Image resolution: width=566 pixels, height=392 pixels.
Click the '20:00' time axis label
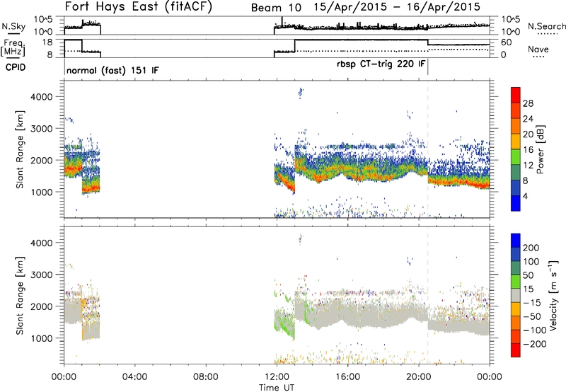pyautogui.click(x=418, y=377)
